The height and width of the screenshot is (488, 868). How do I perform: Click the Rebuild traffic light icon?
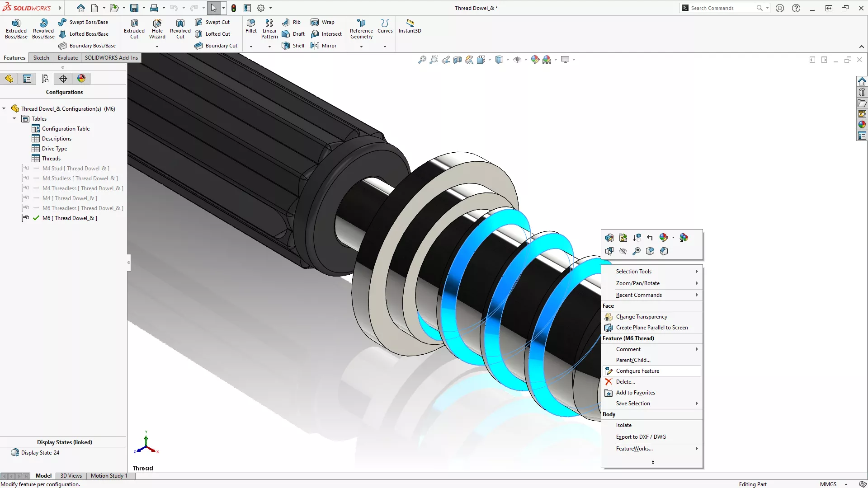pyautogui.click(x=234, y=8)
